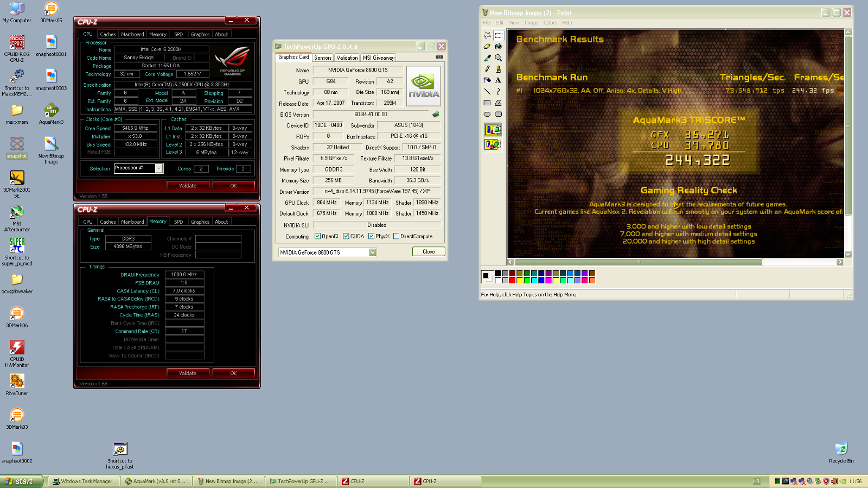Image resolution: width=868 pixels, height=488 pixels.
Task: Activate the Pick Color eyedropper tool
Action: [x=487, y=58]
